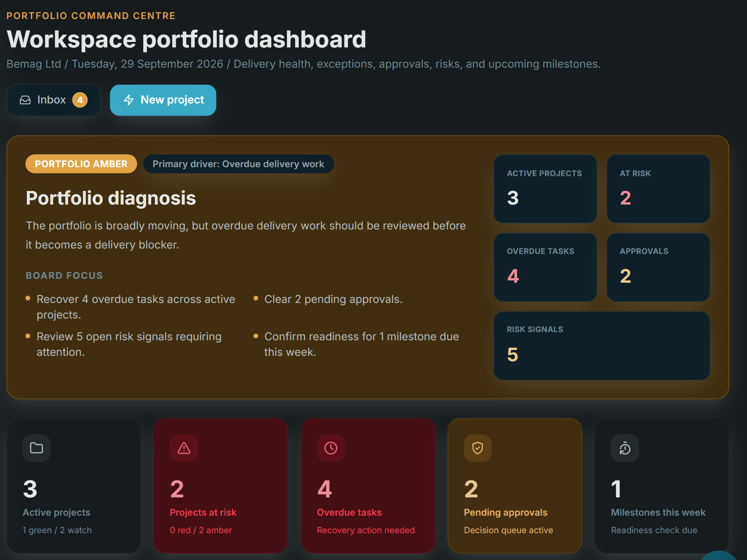Select the Pending approvals label

pos(505,513)
